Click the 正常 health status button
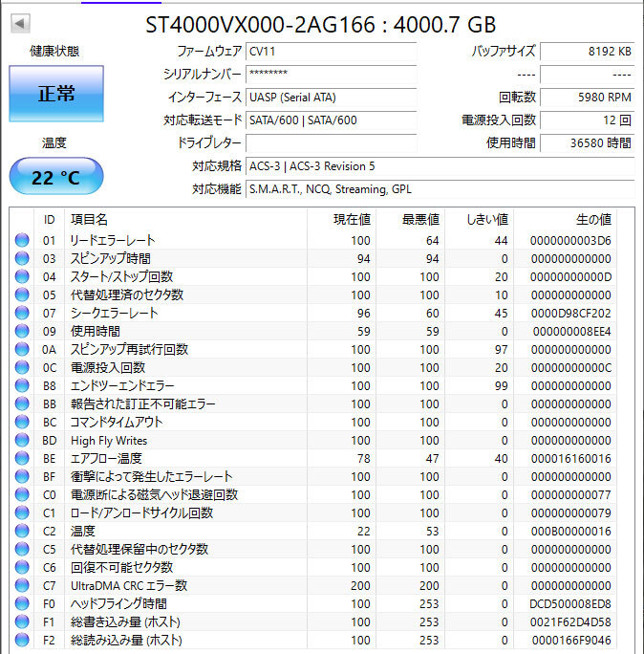The height and width of the screenshot is (654, 644). (x=56, y=94)
